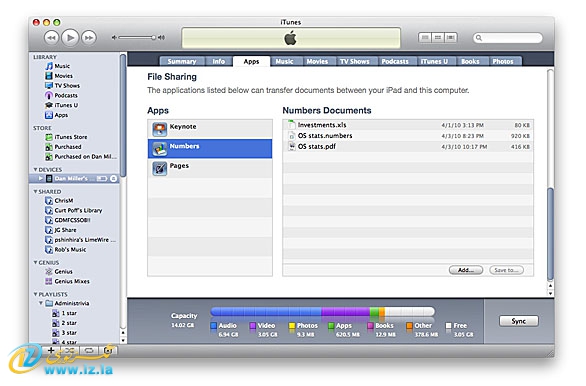586x386 pixels.
Task: Open the Photos tab
Action: tap(503, 61)
